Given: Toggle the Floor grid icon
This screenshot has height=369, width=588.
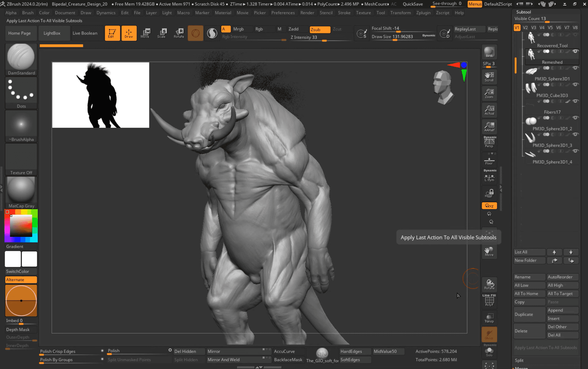Looking at the screenshot, I should 489,161.
